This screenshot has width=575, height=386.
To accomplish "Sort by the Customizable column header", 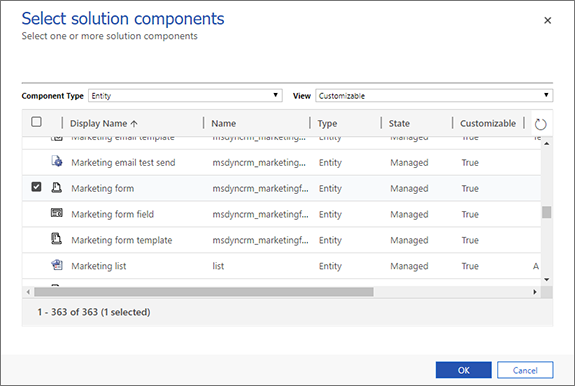I will pyautogui.click(x=488, y=124).
